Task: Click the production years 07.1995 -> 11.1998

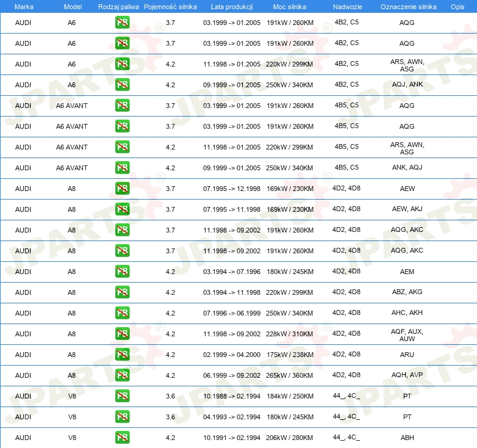Action: coord(232,209)
